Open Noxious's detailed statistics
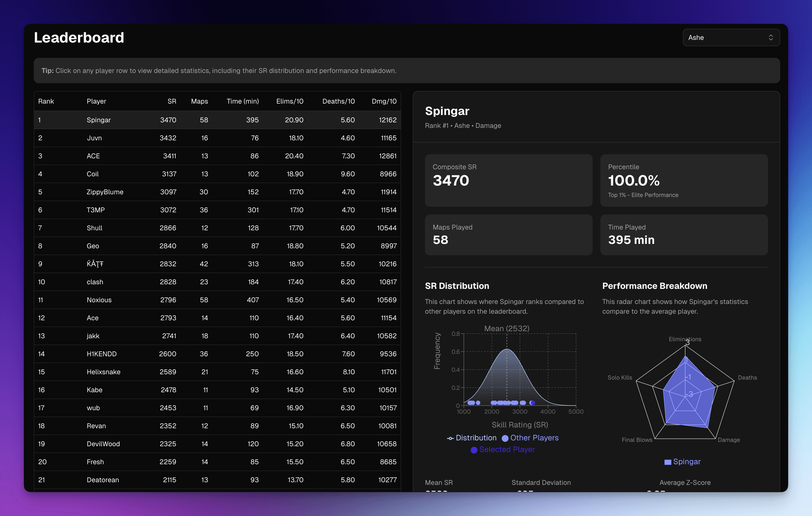This screenshot has width=812, height=516. pyautogui.click(x=217, y=300)
